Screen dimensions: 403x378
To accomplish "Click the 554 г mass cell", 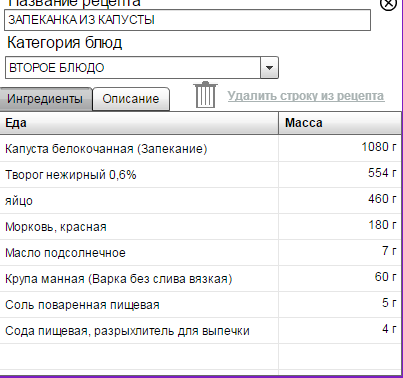I will [340, 175].
